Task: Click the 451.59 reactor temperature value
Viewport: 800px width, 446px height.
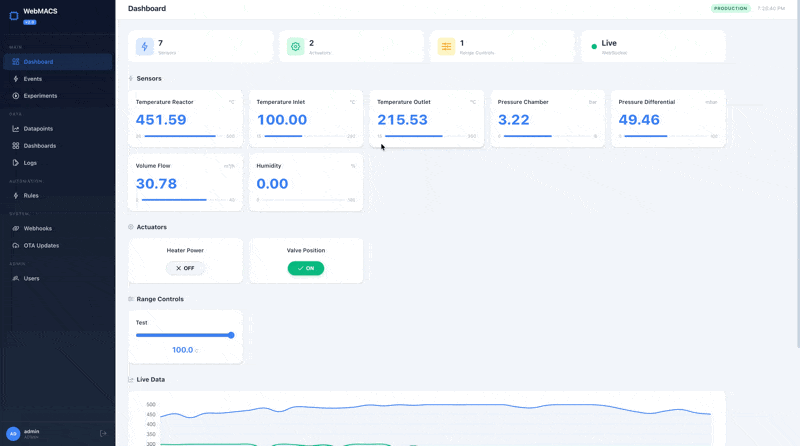Action: (x=161, y=120)
